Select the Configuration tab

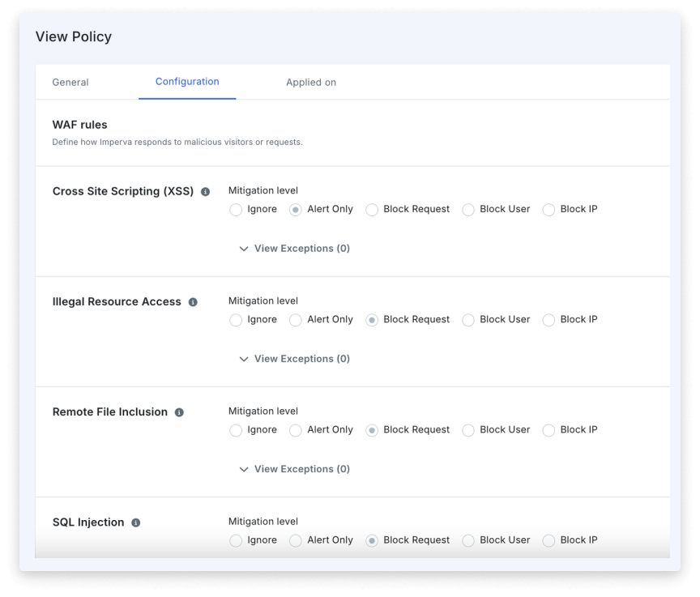(187, 82)
